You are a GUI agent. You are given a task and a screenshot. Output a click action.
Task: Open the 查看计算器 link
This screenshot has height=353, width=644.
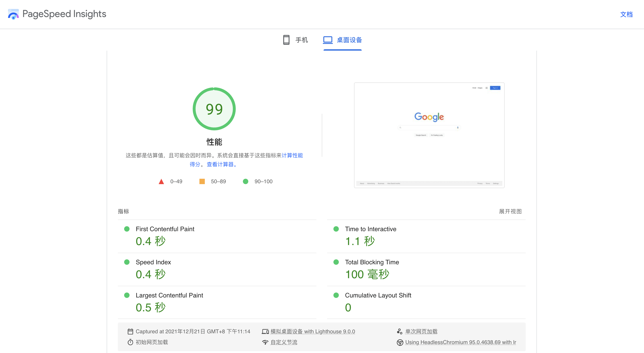(220, 164)
